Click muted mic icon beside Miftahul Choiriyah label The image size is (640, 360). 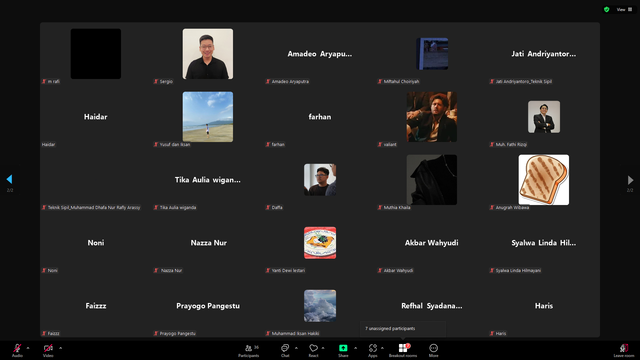380,82
